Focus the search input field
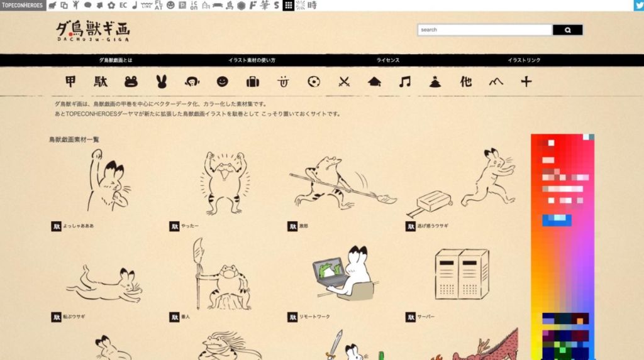Viewport: 644px width, 360px height. tap(485, 30)
